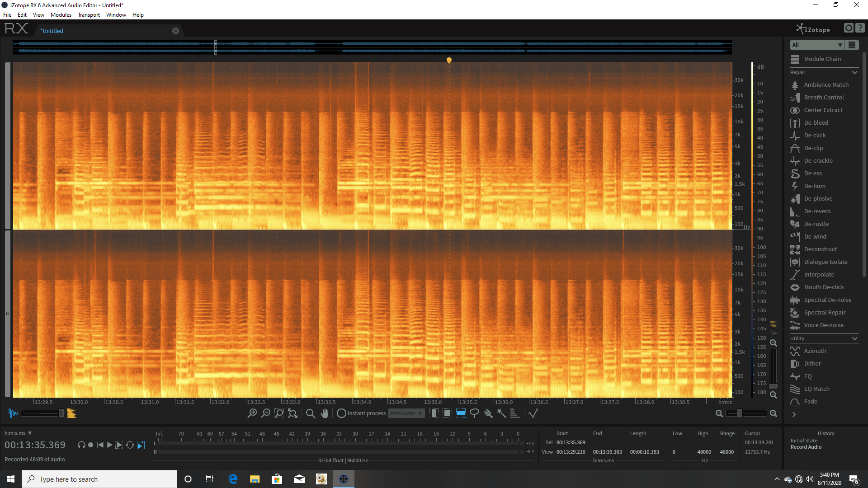Image resolution: width=868 pixels, height=488 pixels.
Task: Select the Harmonics selection tool
Action: pyautogui.click(x=514, y=413)
